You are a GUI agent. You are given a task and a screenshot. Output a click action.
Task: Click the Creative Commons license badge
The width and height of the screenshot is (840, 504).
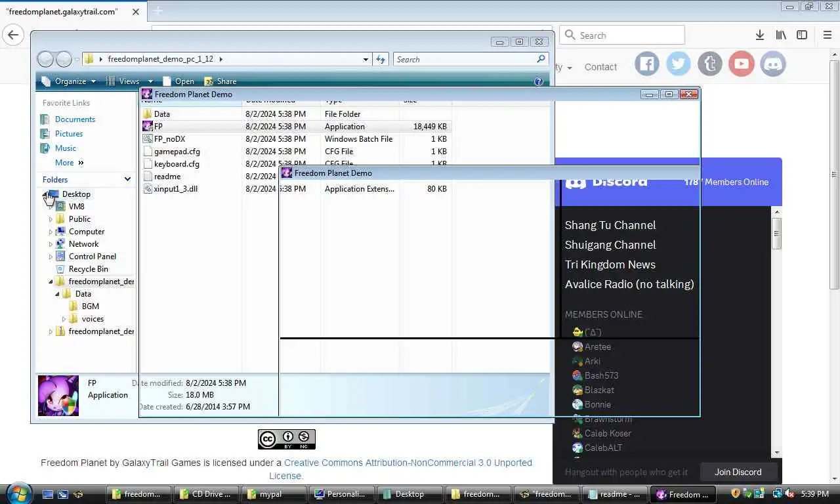pos(287,439)
